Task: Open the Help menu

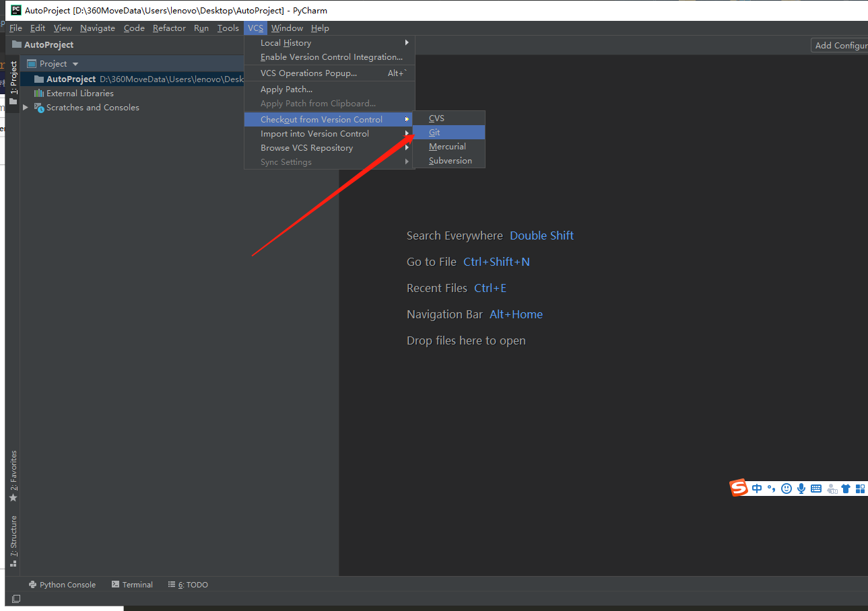Action: coord(320,28)
